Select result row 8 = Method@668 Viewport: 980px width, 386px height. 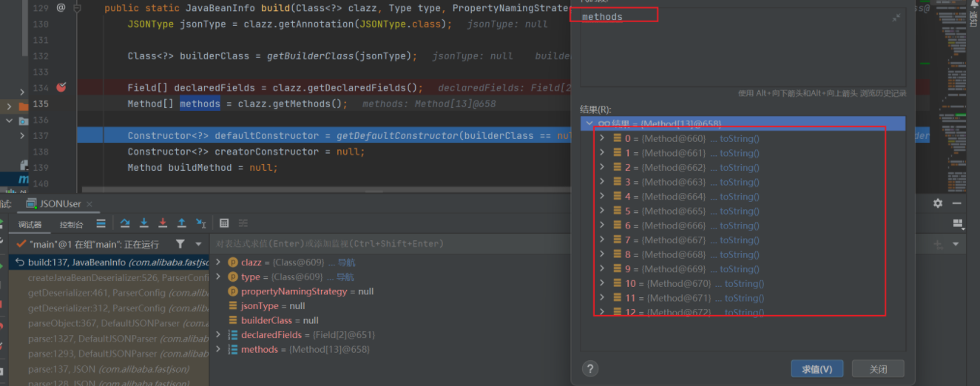tap(743, 254)
